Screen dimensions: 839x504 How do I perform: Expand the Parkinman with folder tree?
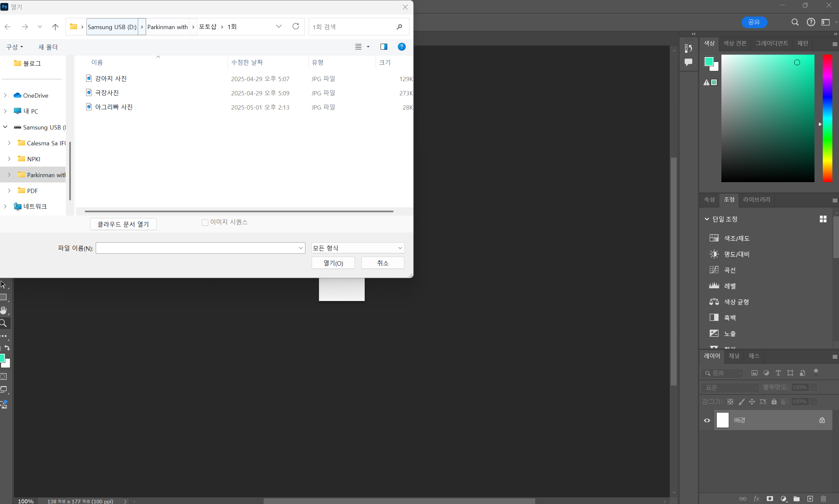click(x=9, y=175)
